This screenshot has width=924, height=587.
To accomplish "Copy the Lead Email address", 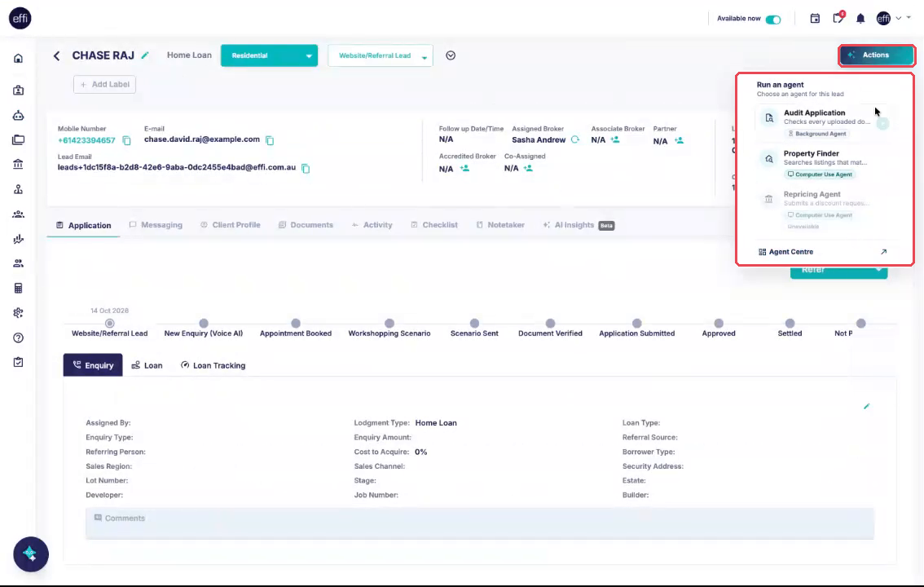I will click(x=306, y=169).
